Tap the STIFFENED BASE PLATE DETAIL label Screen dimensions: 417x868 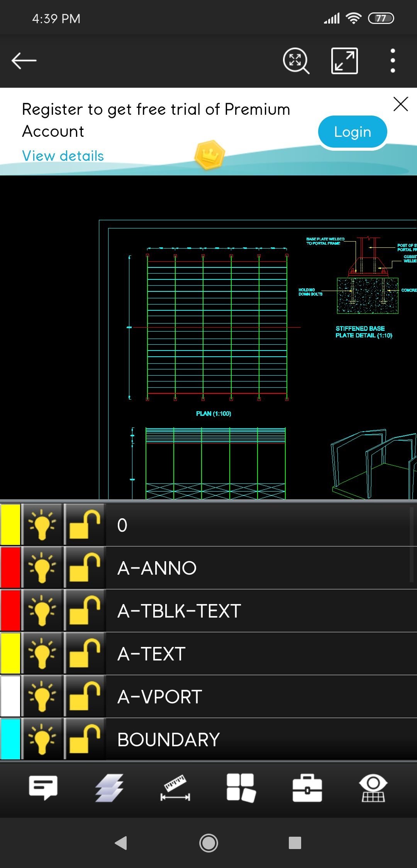(364, 332)
